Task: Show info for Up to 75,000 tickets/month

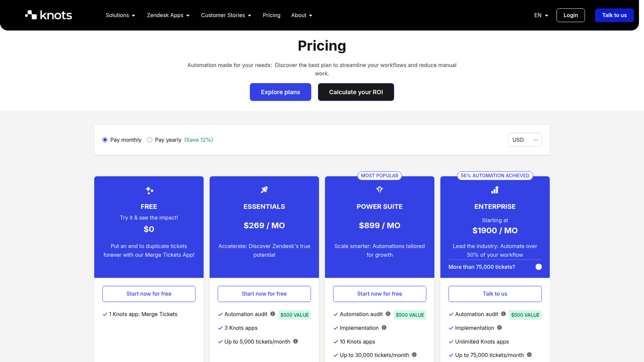Action: (x=529, y=355)
